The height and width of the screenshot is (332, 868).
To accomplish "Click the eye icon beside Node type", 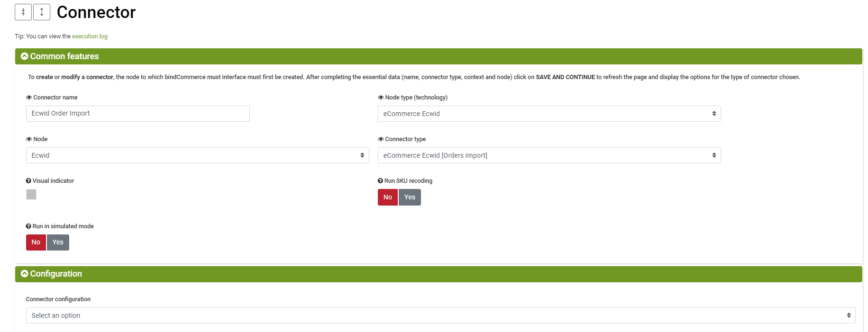I will pos(381,98).
